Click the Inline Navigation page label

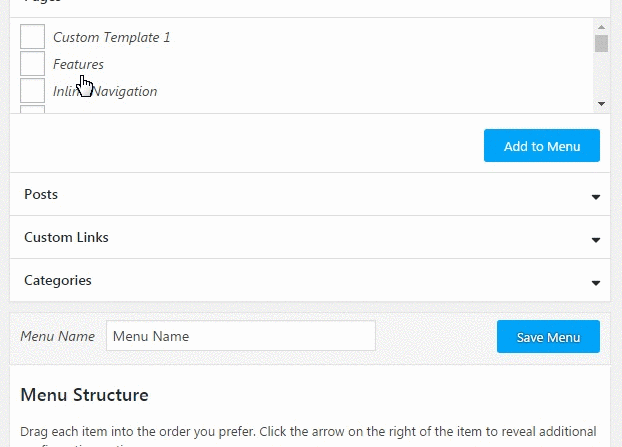coord(105,91)
